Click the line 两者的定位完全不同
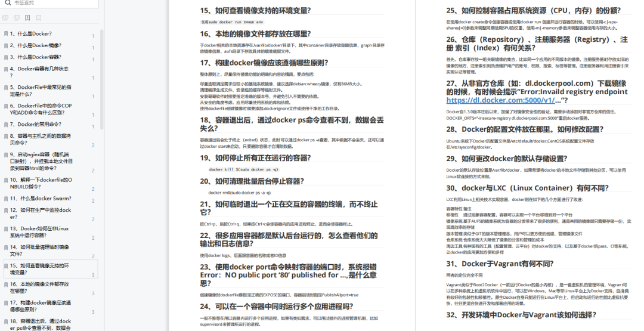 pyautogui.click(x=465, y=276)
